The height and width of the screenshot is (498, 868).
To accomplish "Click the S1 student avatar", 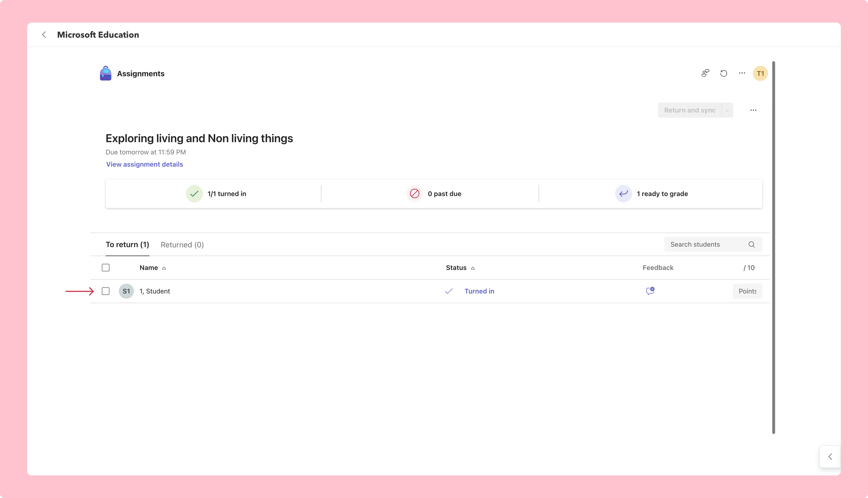I will (x=126, y=291).
